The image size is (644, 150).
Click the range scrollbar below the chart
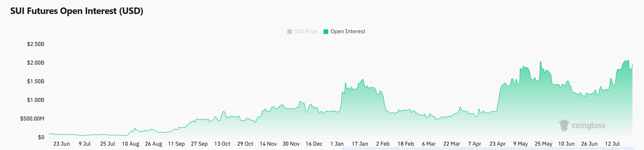(488, 148)
